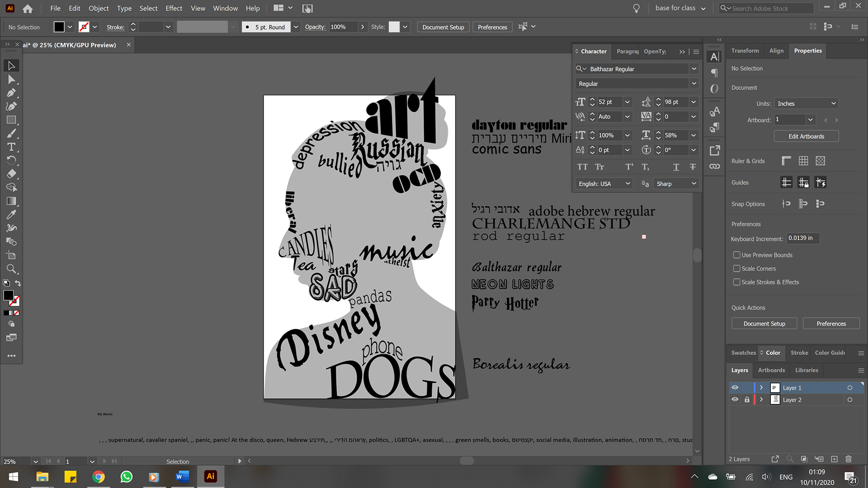The image size is (868, 488).
Task: Select the Pen tool
Action: (x=11, y=93)
